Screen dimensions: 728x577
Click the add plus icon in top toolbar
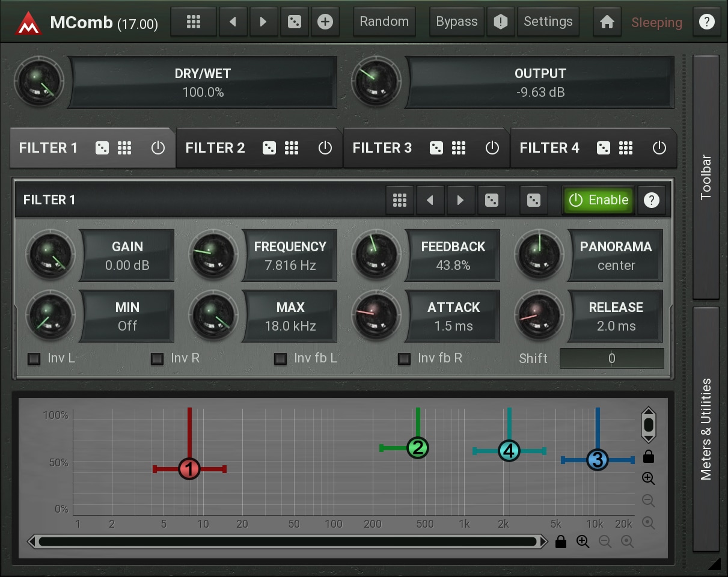tap(325, 22)
